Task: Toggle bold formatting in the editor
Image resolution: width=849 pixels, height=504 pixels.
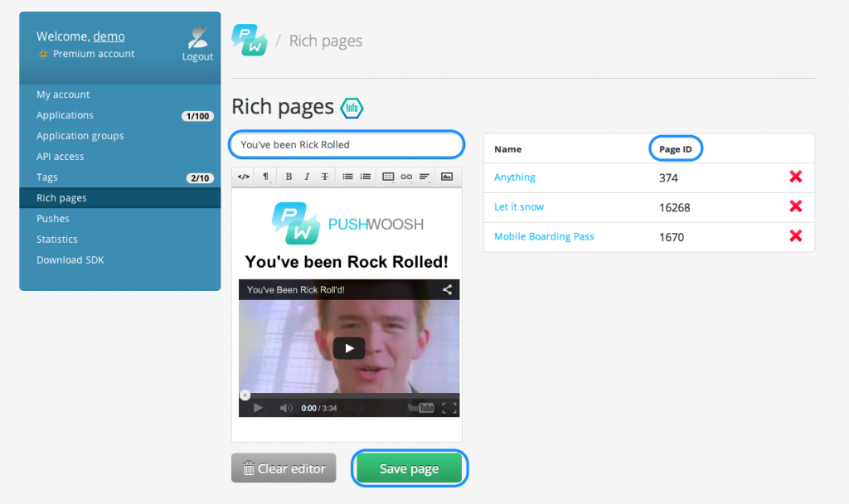Action: 289,177
